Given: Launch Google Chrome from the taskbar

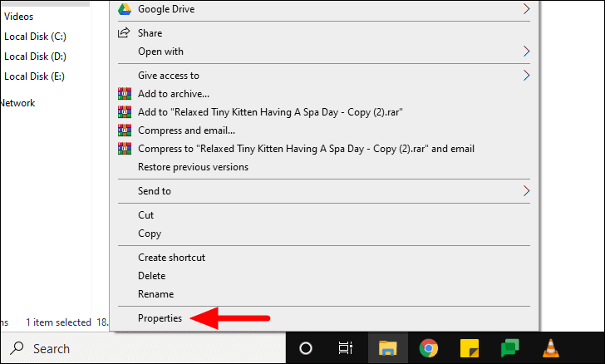Looking at the screenshot, I should coord(429,348).
